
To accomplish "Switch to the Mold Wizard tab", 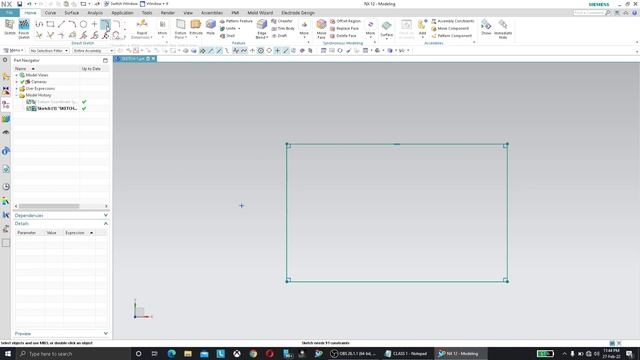I will click(x=260, y=13).
